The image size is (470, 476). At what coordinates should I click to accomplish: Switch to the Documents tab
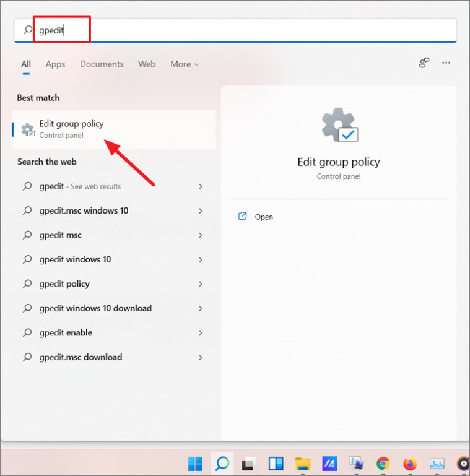point(102,64)
